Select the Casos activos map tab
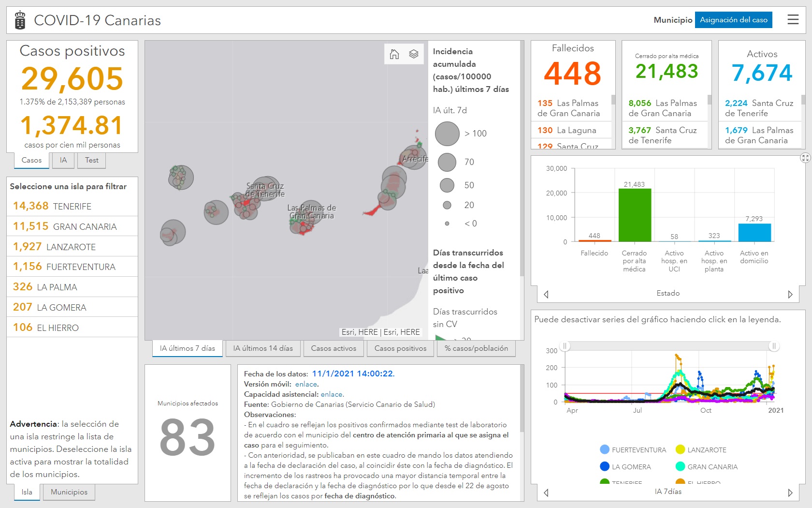The width and height of the screenshot is (812, 508). 333,348
